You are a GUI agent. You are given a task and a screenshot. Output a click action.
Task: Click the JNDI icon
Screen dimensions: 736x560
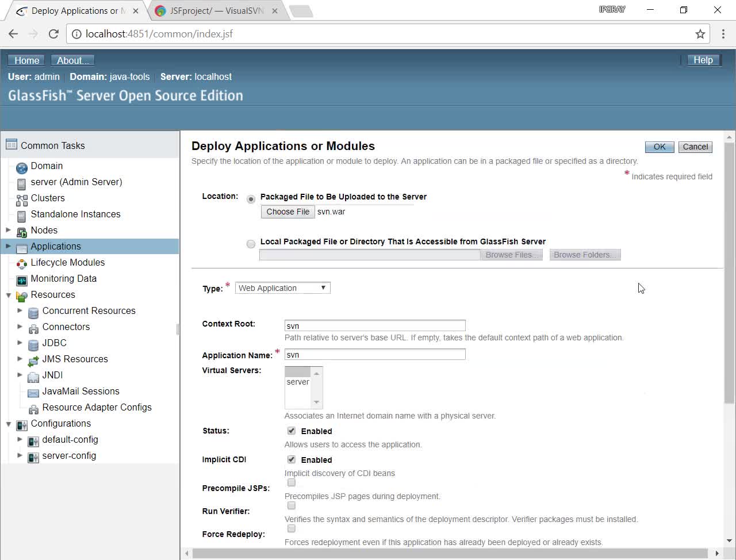point(33,377)
